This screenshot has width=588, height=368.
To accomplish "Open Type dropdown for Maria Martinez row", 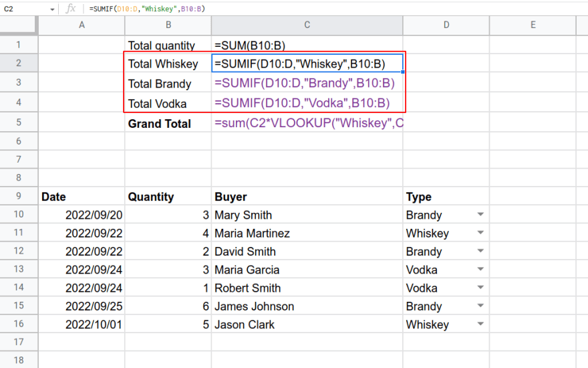I will (x=480, y=233).
